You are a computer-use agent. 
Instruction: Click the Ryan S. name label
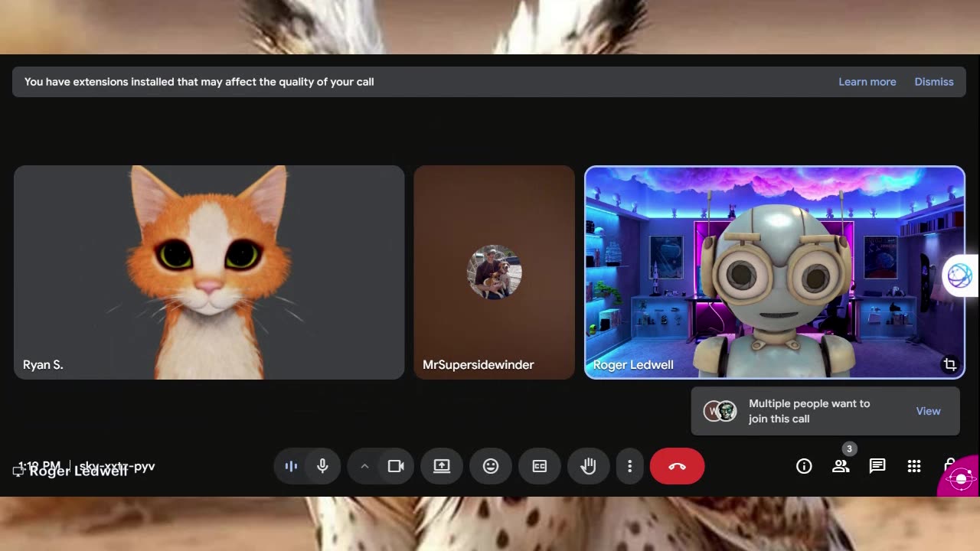[43, 365]
